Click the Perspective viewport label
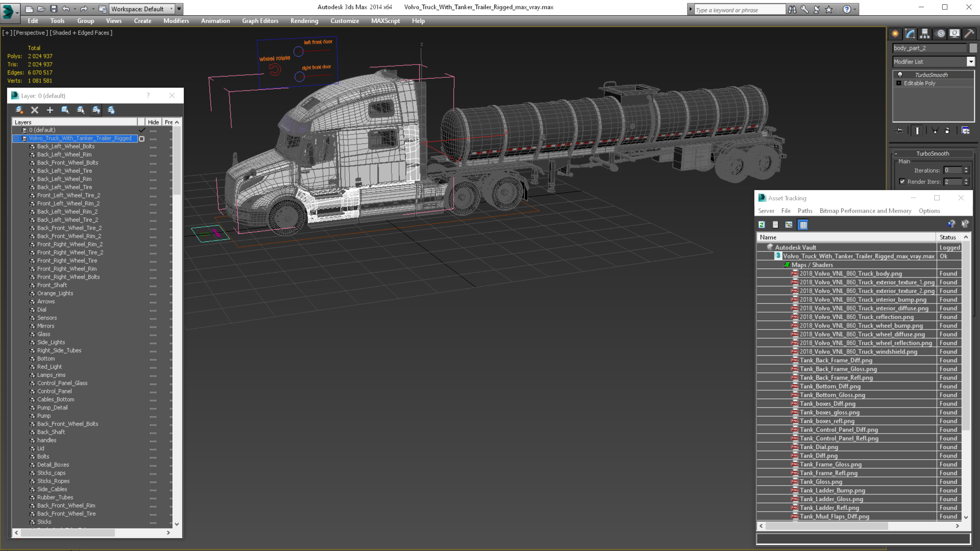The image size is (980, 551). pos(31,33)
